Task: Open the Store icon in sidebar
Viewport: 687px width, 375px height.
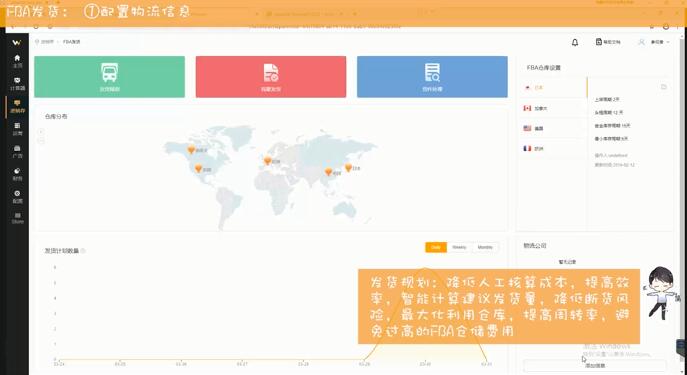Action: point(17,219)
